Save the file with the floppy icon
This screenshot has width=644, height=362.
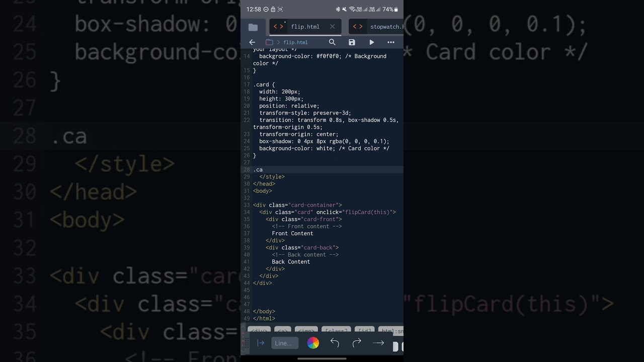(x=352, y=42)
